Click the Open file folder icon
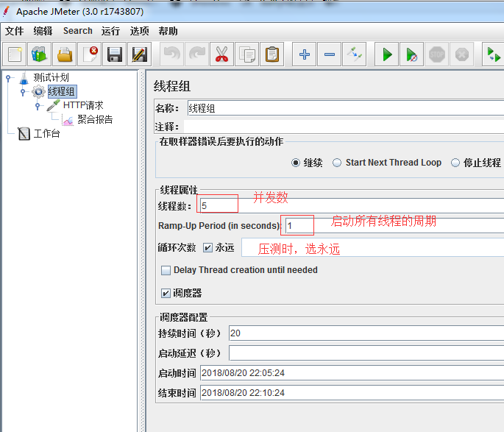504x432 pixels. [x=65, y=54]
